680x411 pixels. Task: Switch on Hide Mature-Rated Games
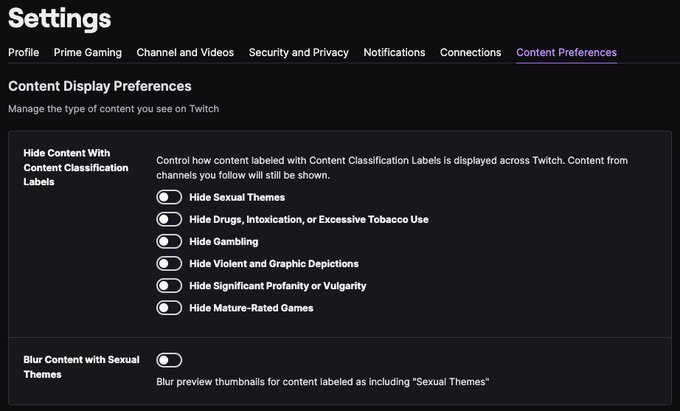point(169,308)
